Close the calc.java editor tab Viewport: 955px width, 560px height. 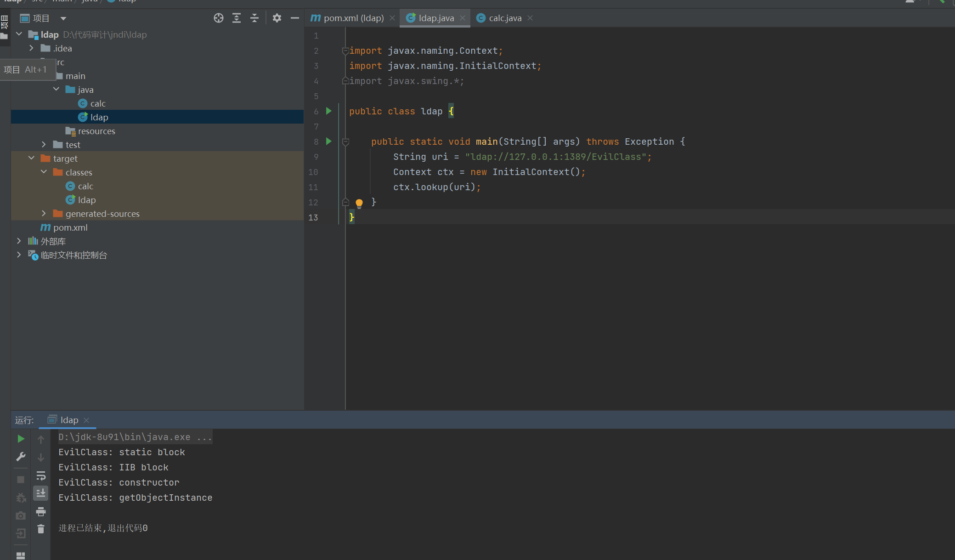[530, 18]
